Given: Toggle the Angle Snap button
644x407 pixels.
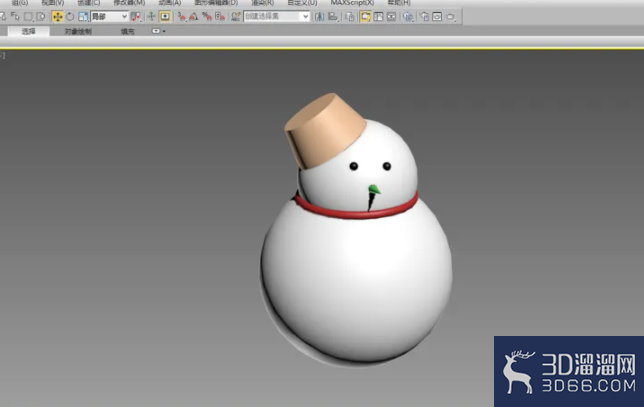Looking at the screenshot, I should coord(194,16).
